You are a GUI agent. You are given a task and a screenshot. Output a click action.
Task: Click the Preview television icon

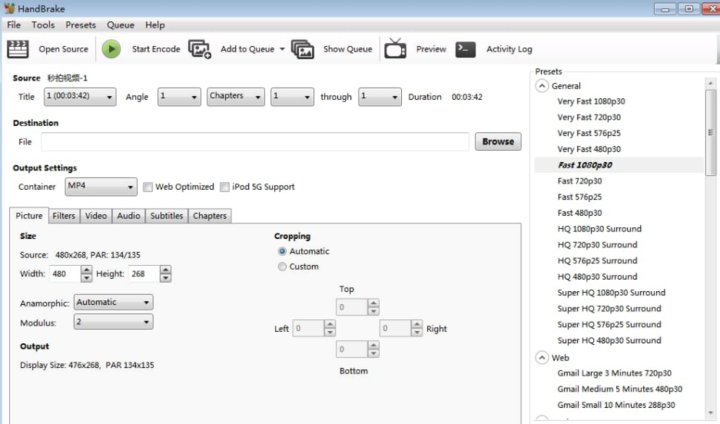tap(395, 49)
